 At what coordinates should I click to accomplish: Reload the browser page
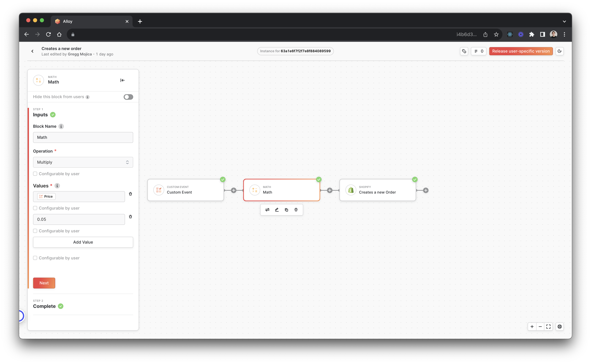(x=48, y=34)
